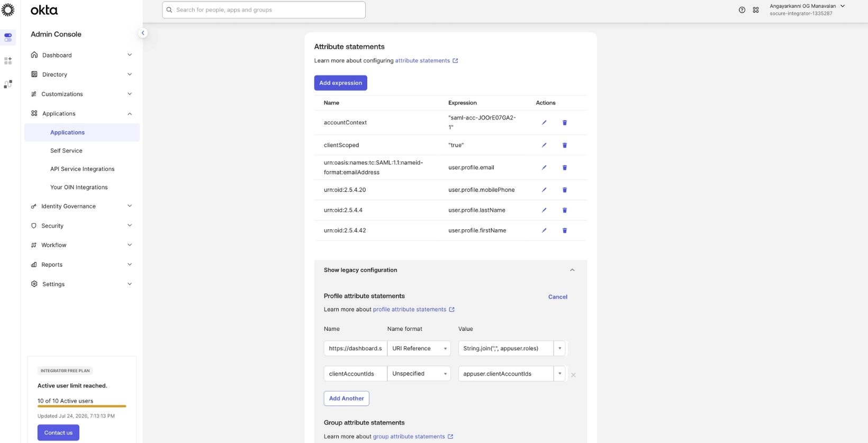Edit the urn:oid:2.5.4.4 lastName attribute
868x443 pixels.
tap(544, 210)
